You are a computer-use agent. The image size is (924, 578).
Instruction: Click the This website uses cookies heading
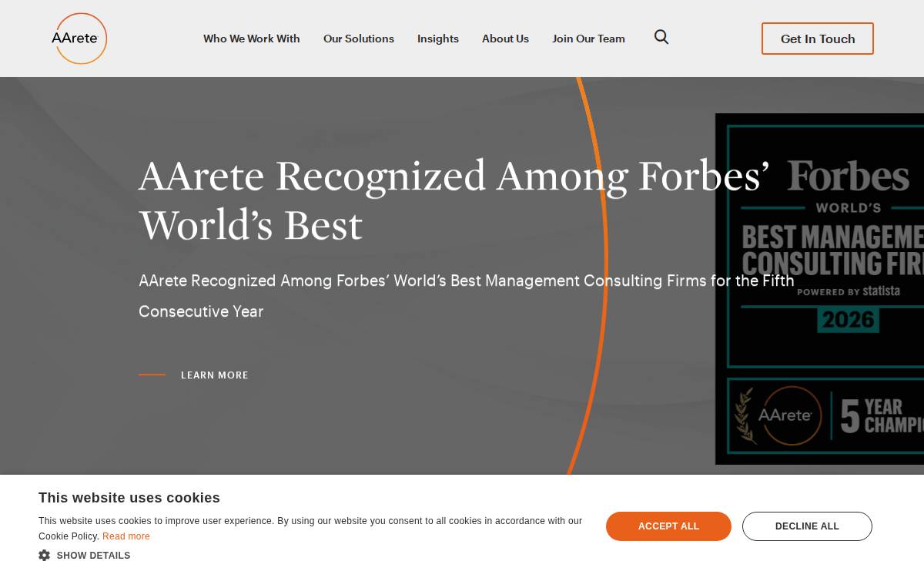coord(129,498)
